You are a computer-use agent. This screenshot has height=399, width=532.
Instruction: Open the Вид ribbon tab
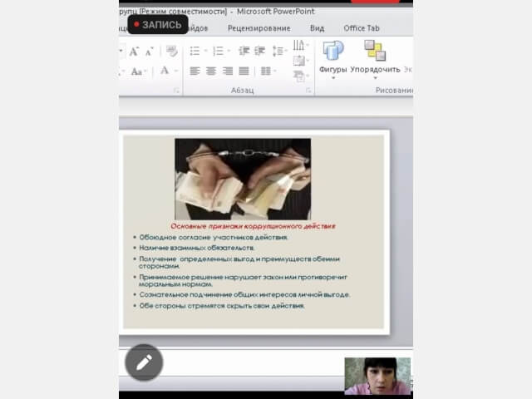pyautogui.click(x=318, y=28)
